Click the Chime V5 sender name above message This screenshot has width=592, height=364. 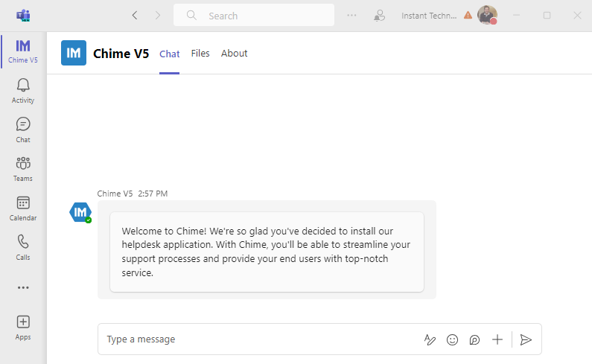click(x=115, y=194)
